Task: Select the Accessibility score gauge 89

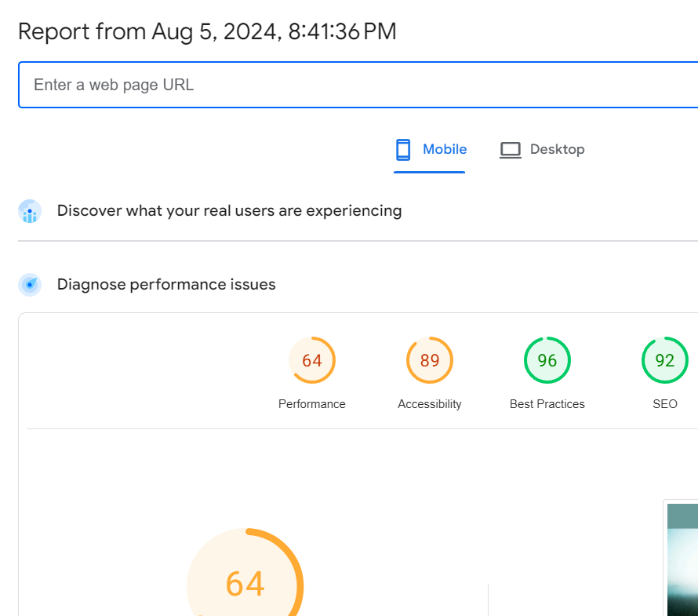Action: coord(430,360)
